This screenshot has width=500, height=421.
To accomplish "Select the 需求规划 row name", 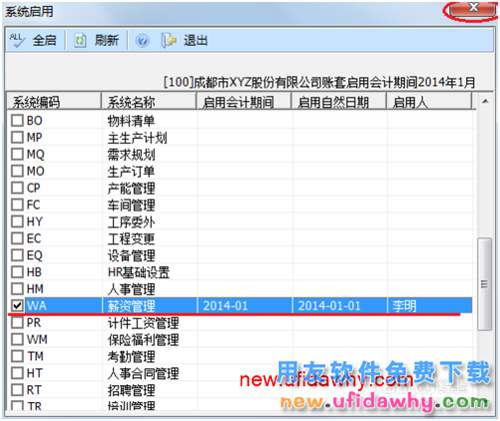I will pos(131,154).
